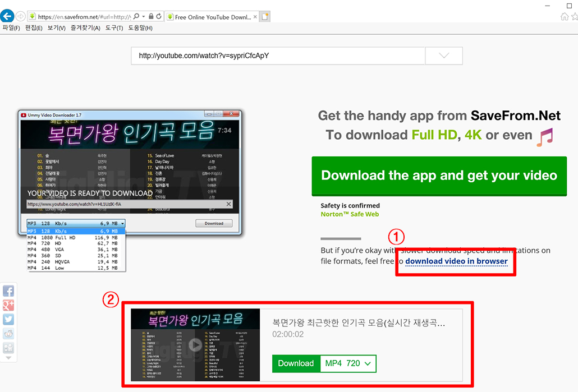The width and height of the screenshot is (578, 392).
Task: Share the page on Twitter
Action: tap(8, 319)
